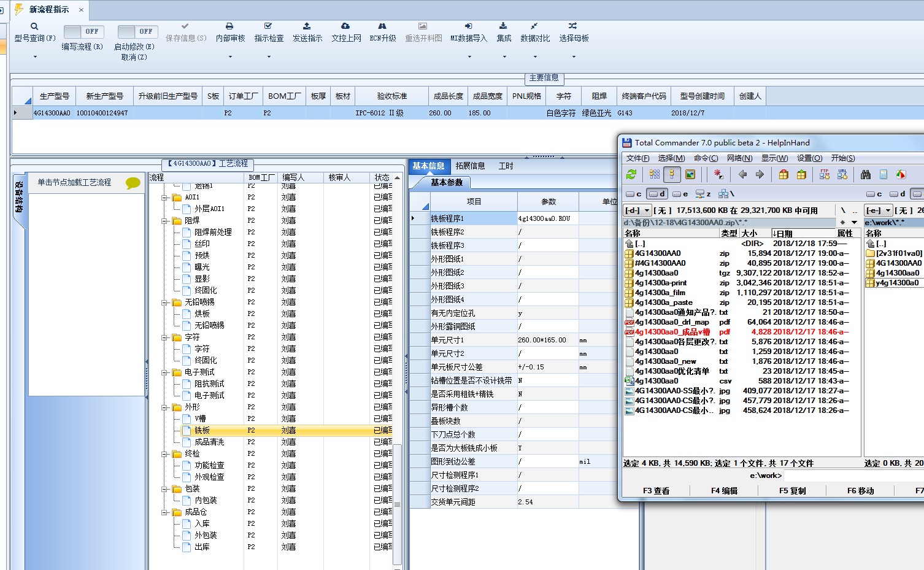Click the 文控上网 cloud icon
Image resolution: width=924 pixels, height=570 pixels.
pos(345,26)
